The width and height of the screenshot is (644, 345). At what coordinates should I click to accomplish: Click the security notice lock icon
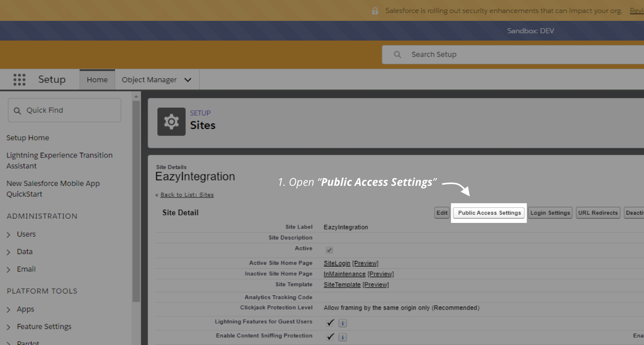click(x=375, y=11)
